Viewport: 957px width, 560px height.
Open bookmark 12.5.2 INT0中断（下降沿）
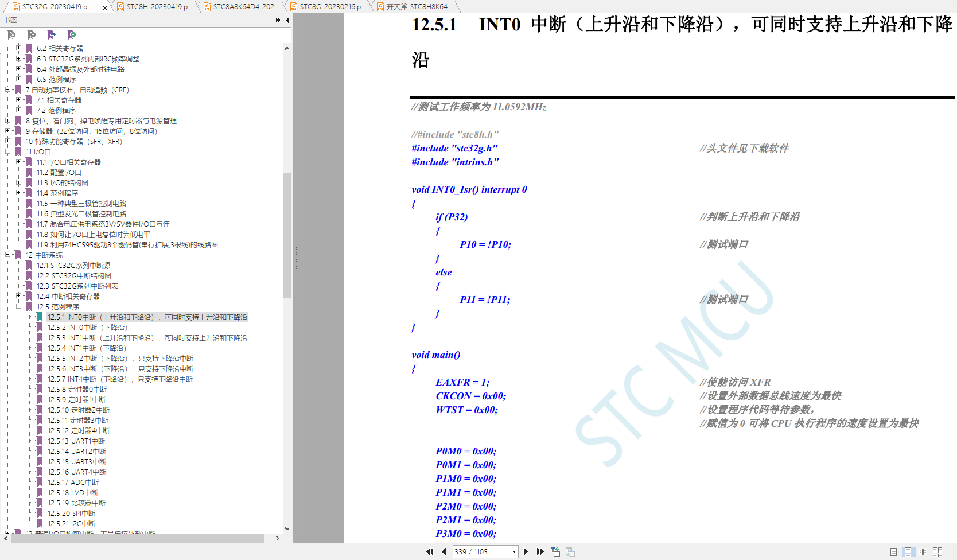tap(87, 328)
